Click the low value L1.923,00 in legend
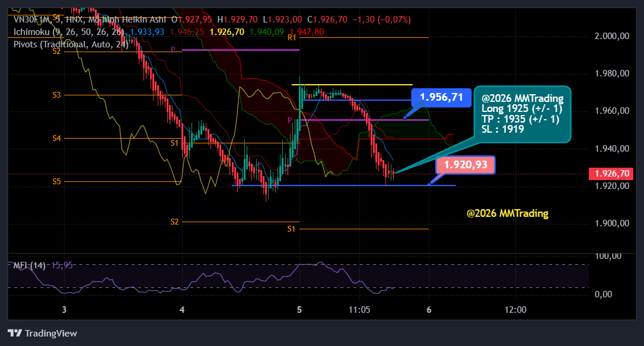 tap(283, 20)
